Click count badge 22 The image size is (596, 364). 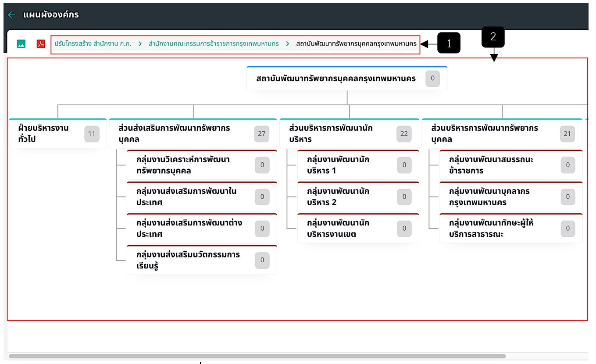click(404, 134)
